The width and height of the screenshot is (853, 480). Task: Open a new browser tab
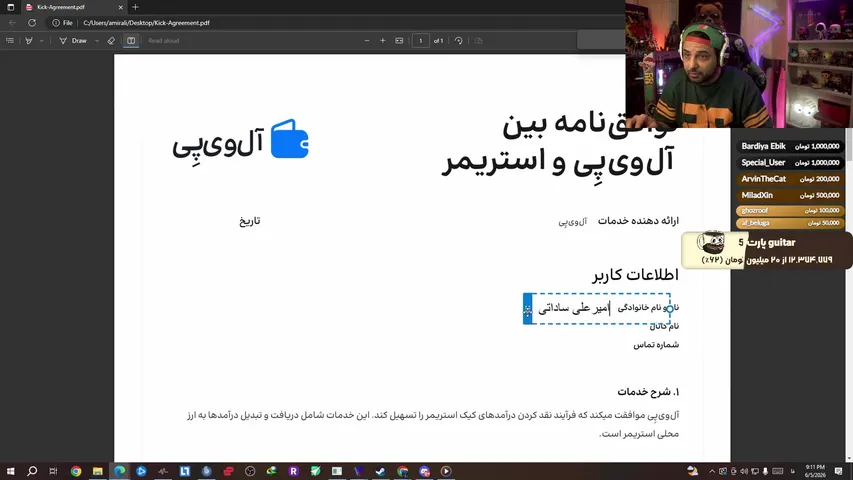click(x=135, y=7)
